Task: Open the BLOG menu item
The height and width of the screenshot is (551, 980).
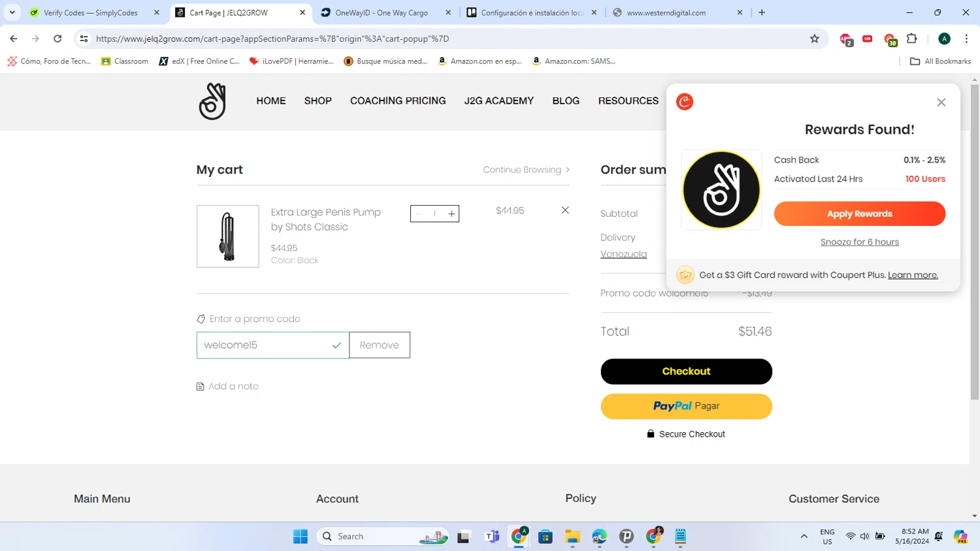Action: click(566, 101)
